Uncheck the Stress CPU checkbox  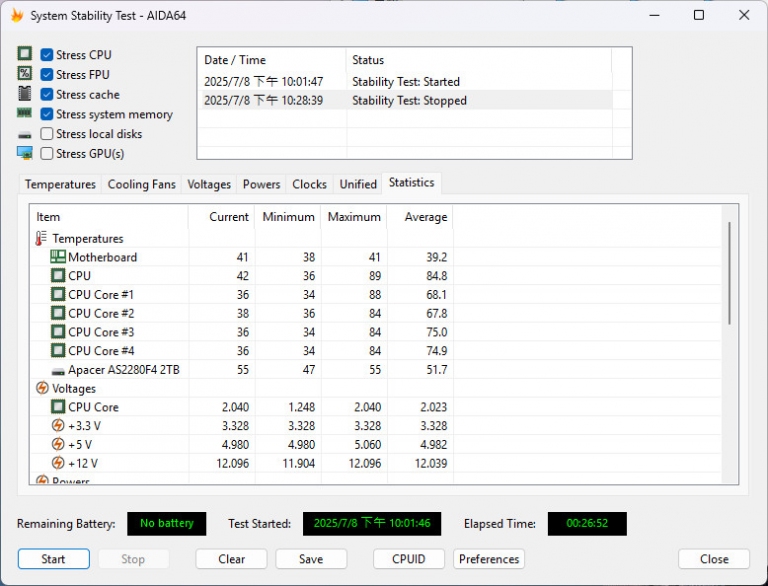pyautogui.click(x=47, y=54)
